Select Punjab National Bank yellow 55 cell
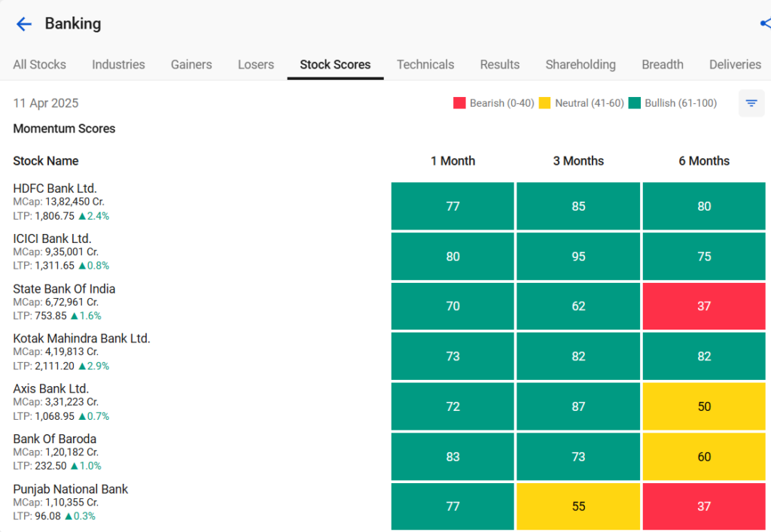This screenshot has height=532, width=771. pos(578,506)
